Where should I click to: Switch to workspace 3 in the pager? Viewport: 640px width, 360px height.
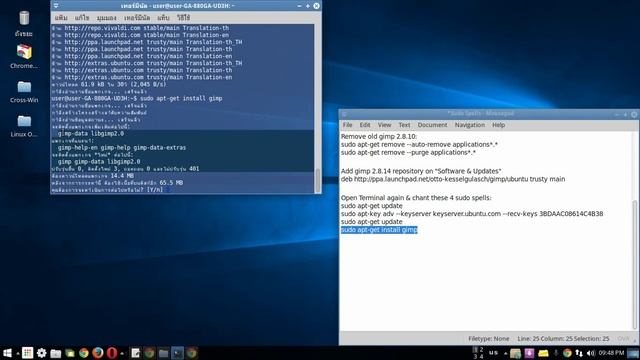[x=475, y=356]
